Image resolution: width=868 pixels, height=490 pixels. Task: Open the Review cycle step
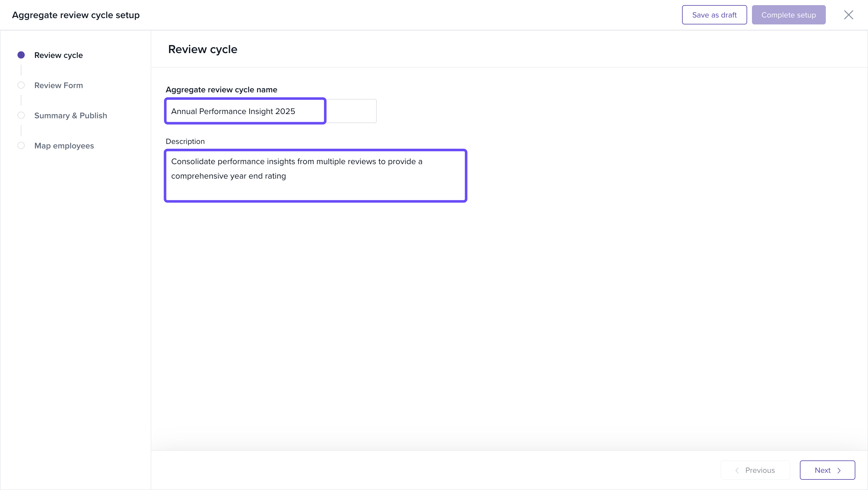pyautogui.click(x=58, y=55)
